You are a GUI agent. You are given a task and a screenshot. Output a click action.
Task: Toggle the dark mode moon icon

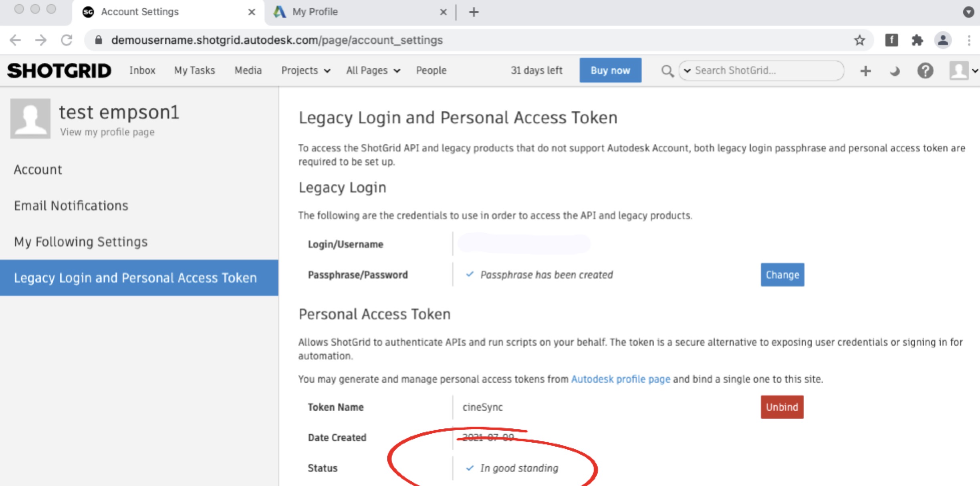[895, 71]
